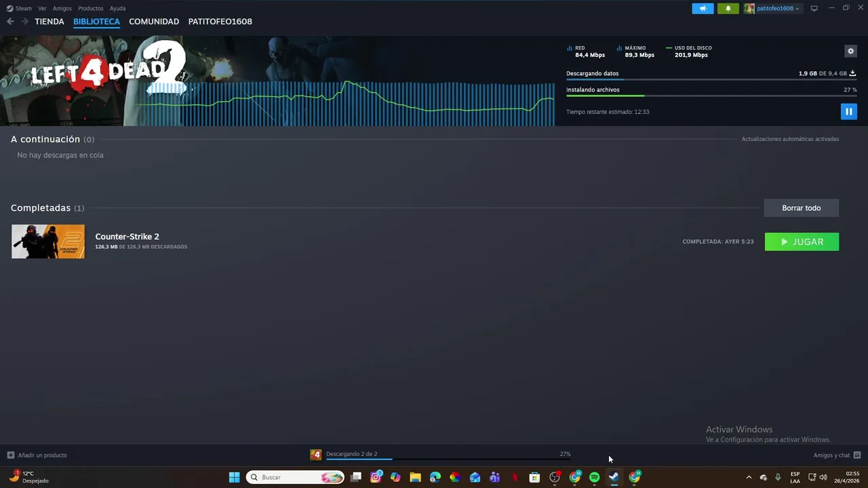Click the MÁXIMO 89,3 Mbps statistic
868x488 pixels.
pyautogui.click(x=636, y=52)
